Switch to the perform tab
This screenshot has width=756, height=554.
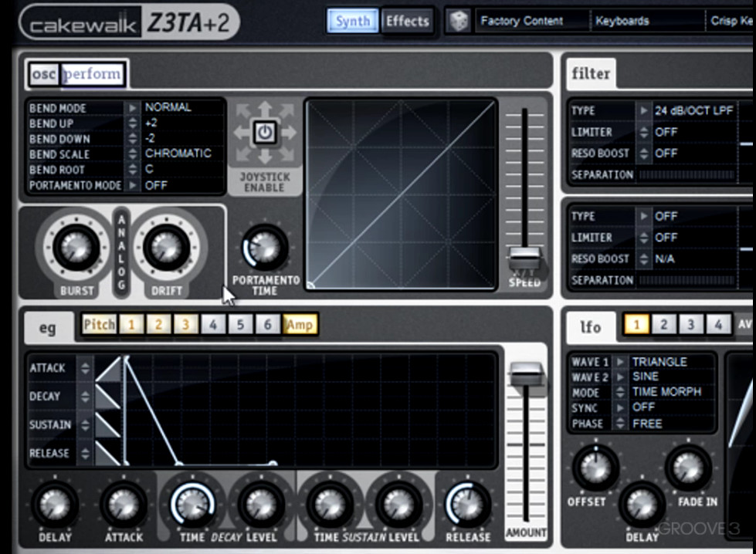point(93,74)
